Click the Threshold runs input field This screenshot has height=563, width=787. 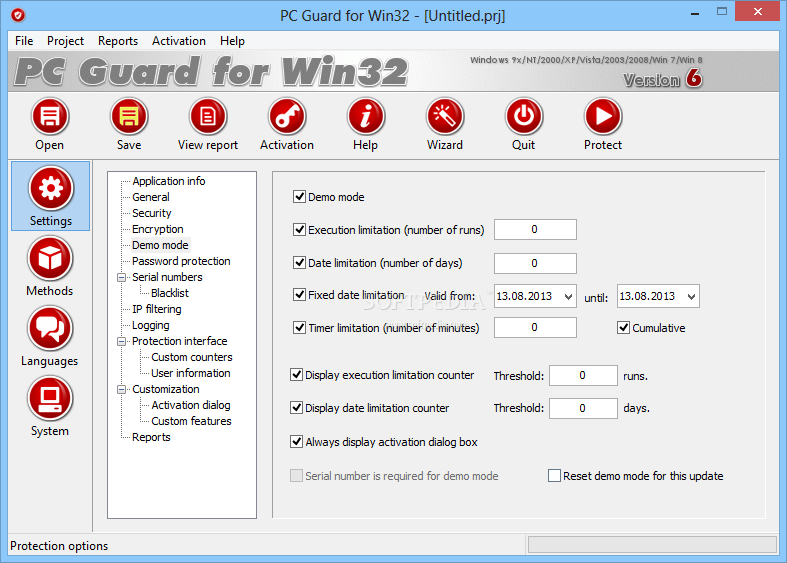(583, 375)
